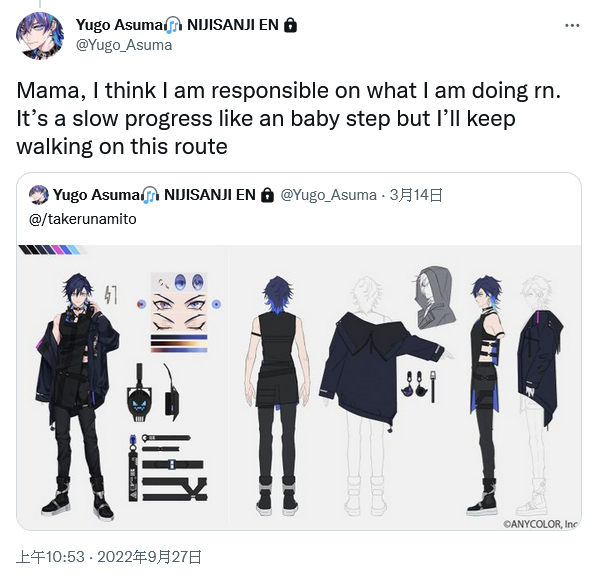
Task: Open the three-dot more options menu
Action: pos(572,26)
